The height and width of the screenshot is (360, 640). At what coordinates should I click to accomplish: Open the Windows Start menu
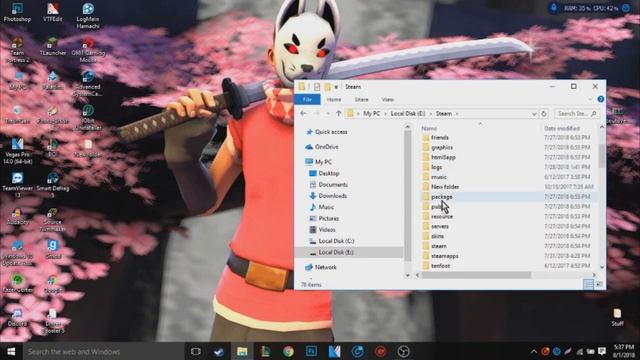(x=11, y=351)
